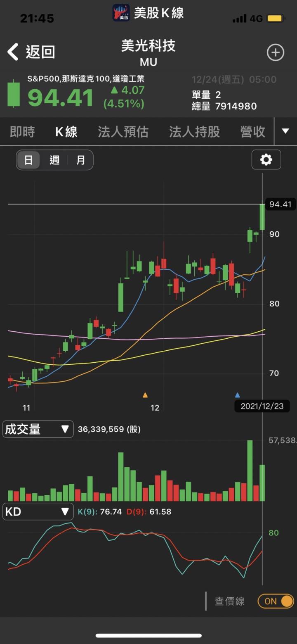The width and height of the screenshot is (297, 644).
Task: Tap the 12/24(週五) 05:00 timestamp
Action: click(234, 79)
